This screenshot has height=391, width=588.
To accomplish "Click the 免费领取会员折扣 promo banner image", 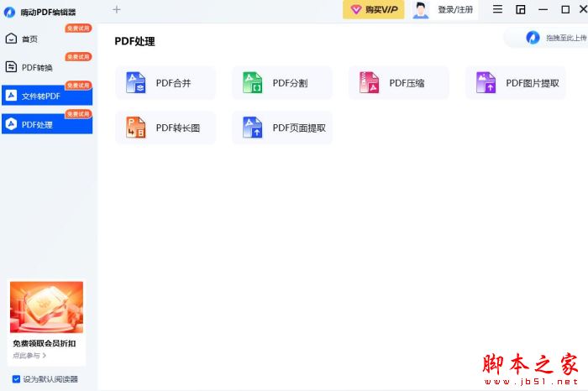I will click(46, 307).
